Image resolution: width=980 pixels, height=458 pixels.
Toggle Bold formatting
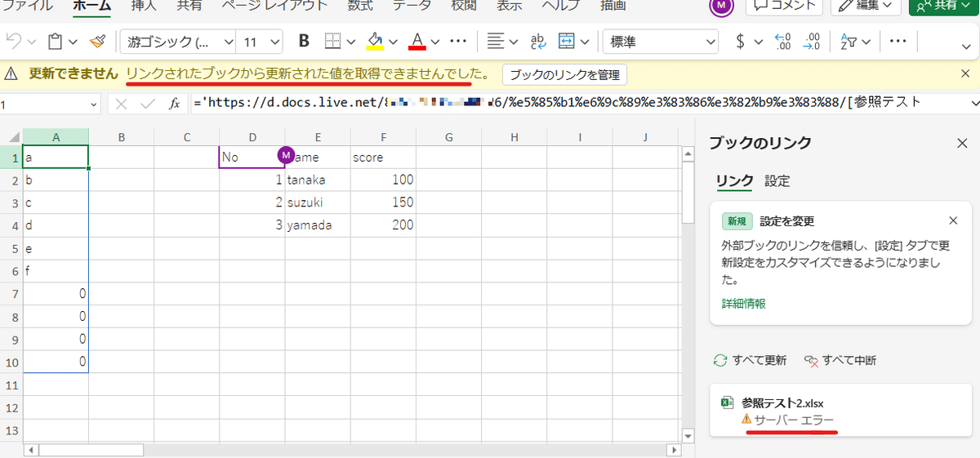(305, 41)
